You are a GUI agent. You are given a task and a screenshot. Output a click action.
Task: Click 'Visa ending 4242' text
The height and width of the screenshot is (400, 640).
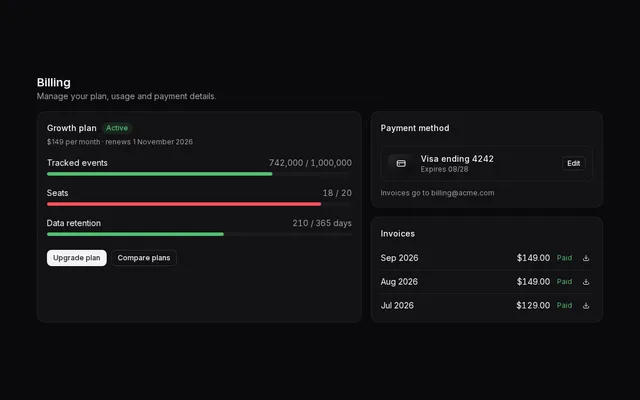pyautogui.click(x=457, y=159)
